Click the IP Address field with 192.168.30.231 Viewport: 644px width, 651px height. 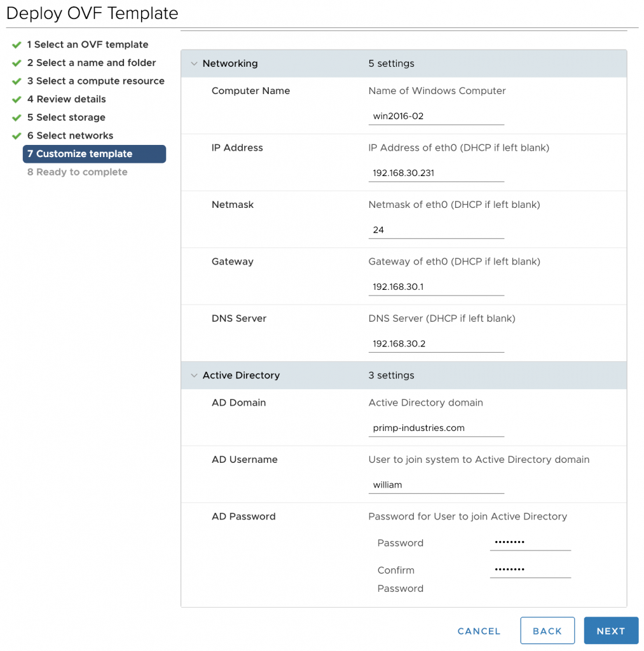click(436, 174)
